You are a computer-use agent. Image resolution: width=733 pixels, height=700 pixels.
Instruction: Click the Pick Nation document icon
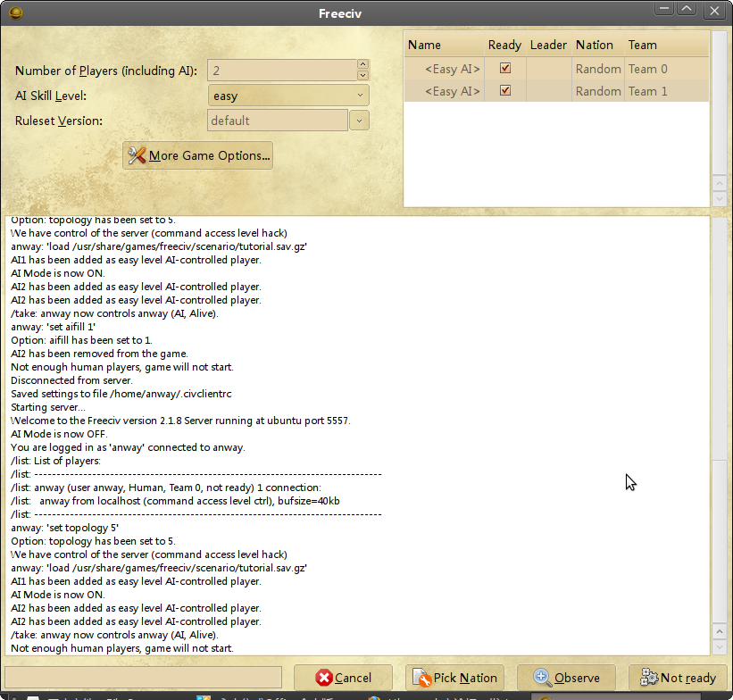click(x=421, y=678)
